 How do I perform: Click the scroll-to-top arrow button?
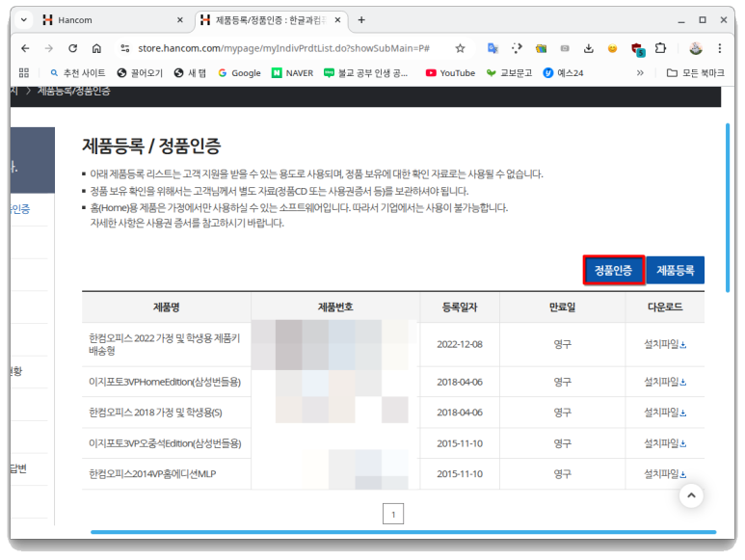[691, 495]
